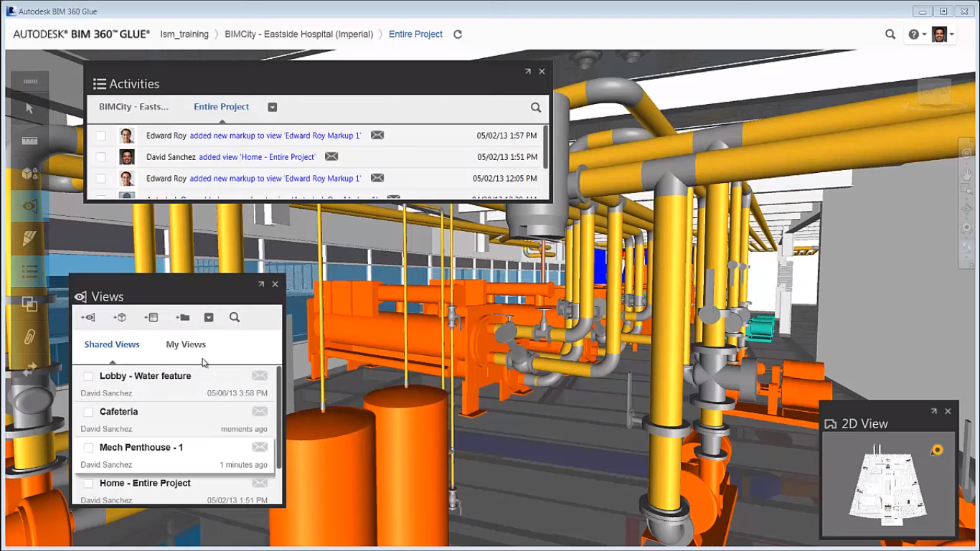Go to BIMCity - Eastside Hospital (Imperial) breadcrumb
Screen dimensions: 980x551
tap(298, 34)
